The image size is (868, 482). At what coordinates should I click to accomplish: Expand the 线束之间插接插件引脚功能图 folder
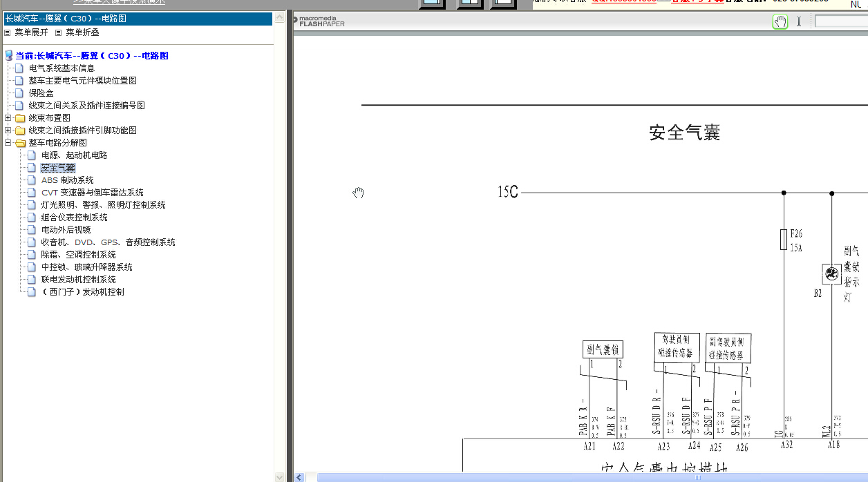coord(8,131)
